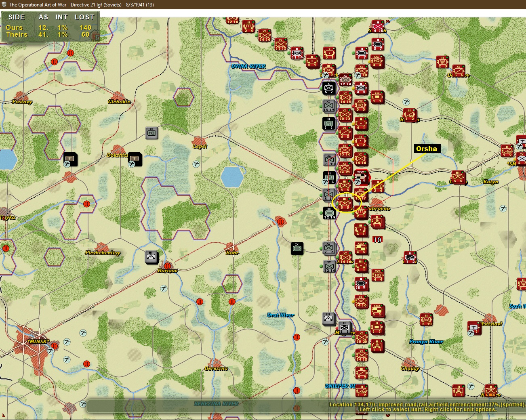Pick the gray infantry division marked 15 19
526x420 pixels.
[x=329, y=106]
